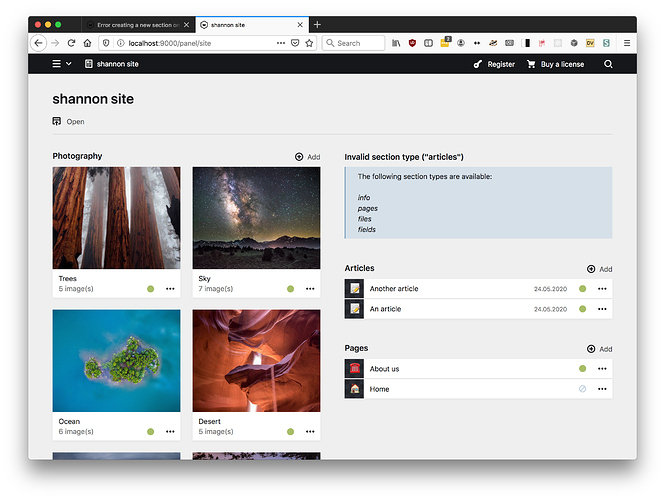Click the Home page status icon
The image size is (665, 500).
(x=582, y=389)
